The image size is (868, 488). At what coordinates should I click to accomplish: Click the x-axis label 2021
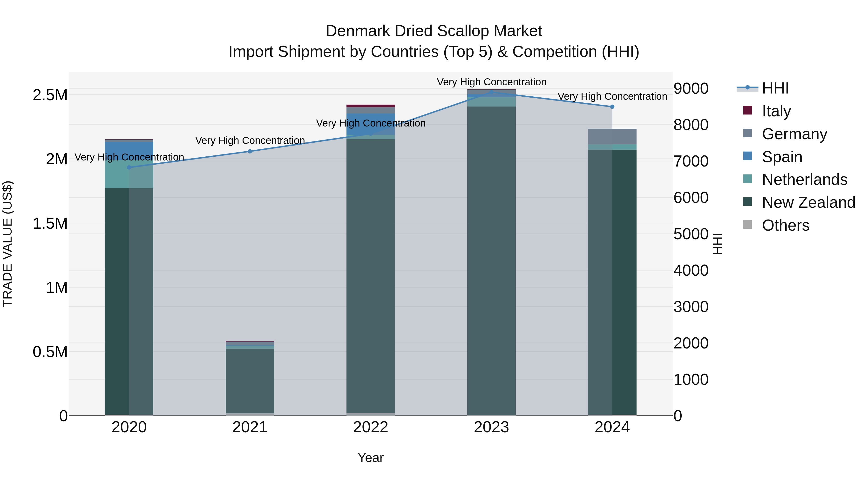(x=250, y=427)
